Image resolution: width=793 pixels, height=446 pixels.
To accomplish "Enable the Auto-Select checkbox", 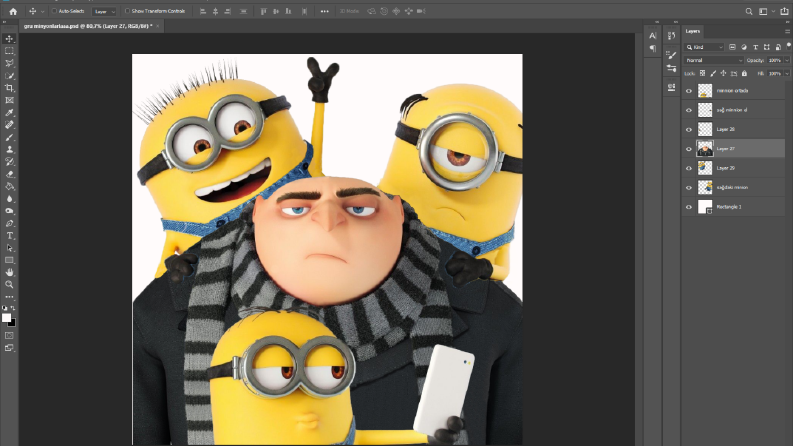I will coord(54,11).
